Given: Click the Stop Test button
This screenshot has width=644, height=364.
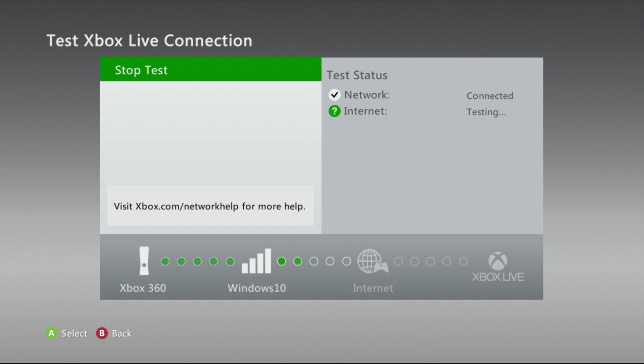Looking at the screenshot, I should click(210, 69).
